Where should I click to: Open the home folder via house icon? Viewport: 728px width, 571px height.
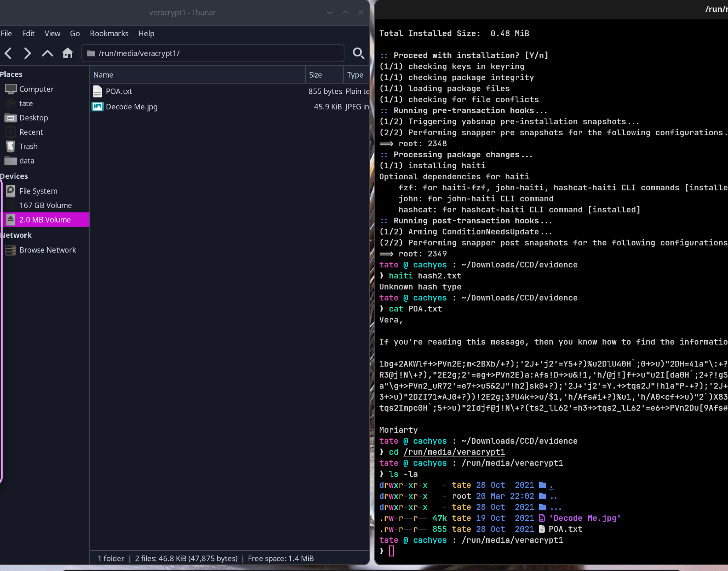point(67,53)
